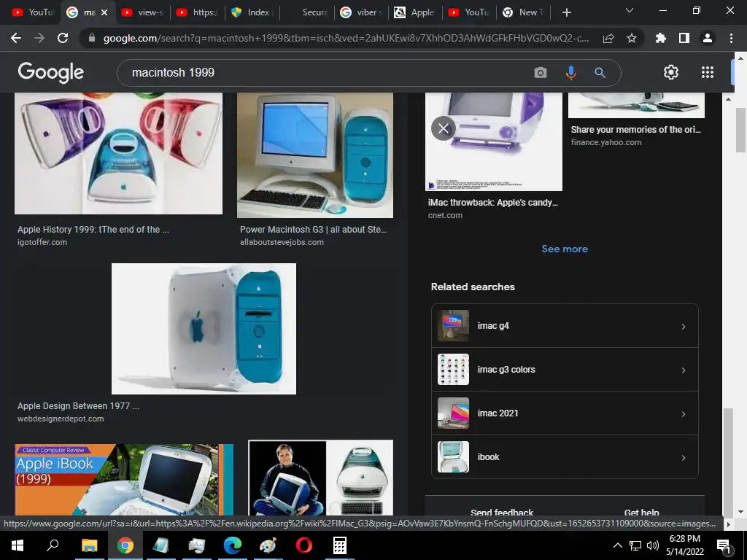Screen dimensions: 747x560
Task: Open the Steve Jobs holding iMac thumbnail
Action: (321, 478)
